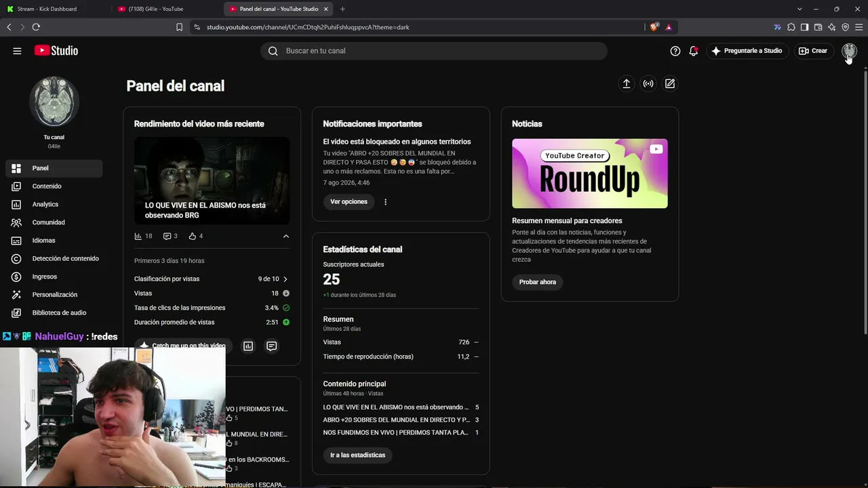
Task: Switch to the Stream - Kick Dashboard tab
Action: tap(56, 9)
